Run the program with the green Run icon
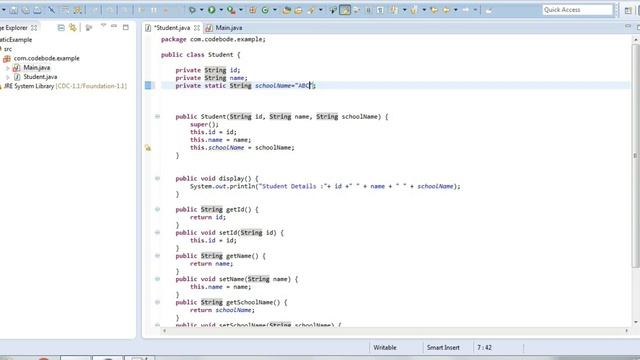 coord(211,10)
